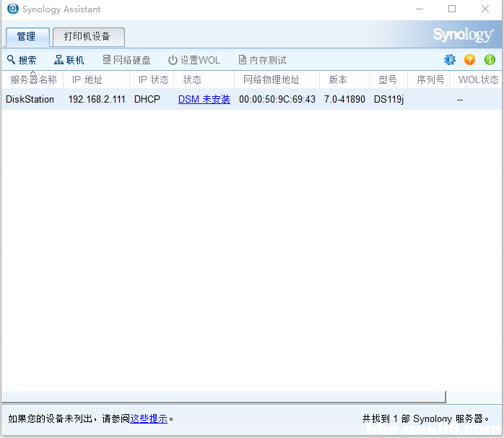Open the 这些提示 hints link

tap(149, 418)
